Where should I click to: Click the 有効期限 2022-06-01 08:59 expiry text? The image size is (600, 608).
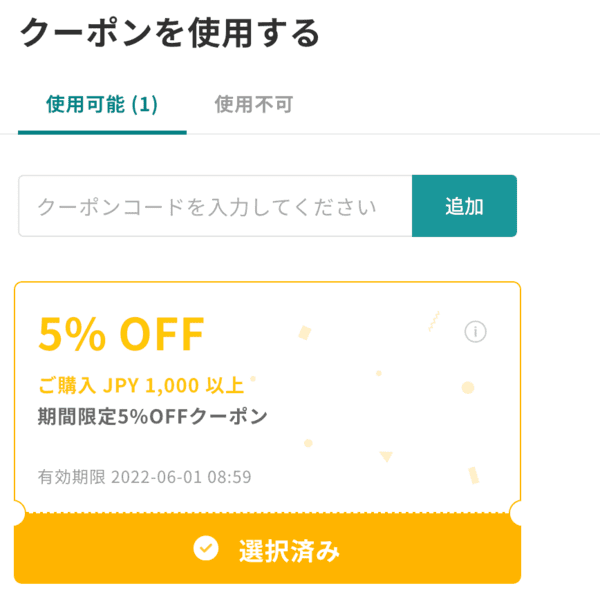144,477
